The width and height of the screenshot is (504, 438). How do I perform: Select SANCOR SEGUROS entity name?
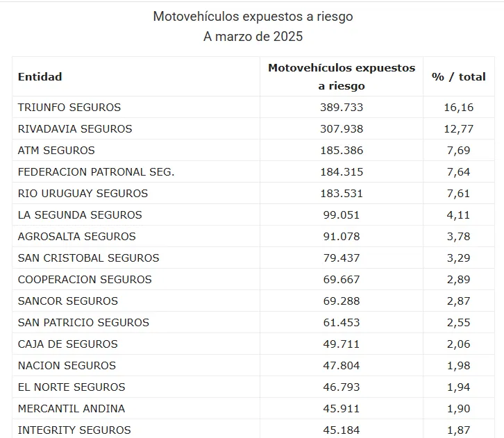68,301
